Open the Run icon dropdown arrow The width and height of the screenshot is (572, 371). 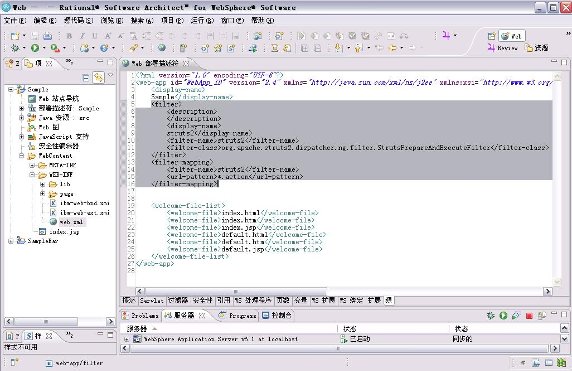coord(44,48)
